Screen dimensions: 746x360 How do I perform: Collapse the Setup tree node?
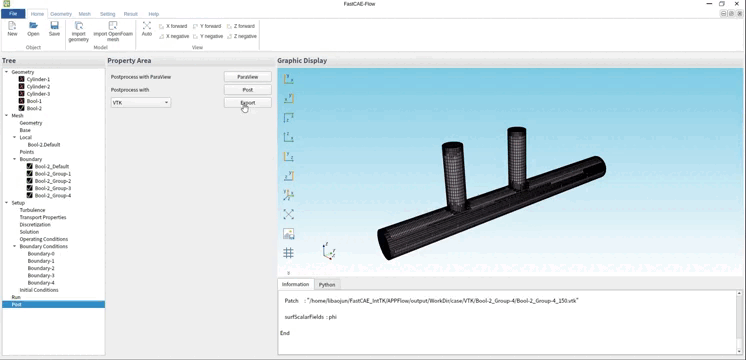click(x=6, y=203)
